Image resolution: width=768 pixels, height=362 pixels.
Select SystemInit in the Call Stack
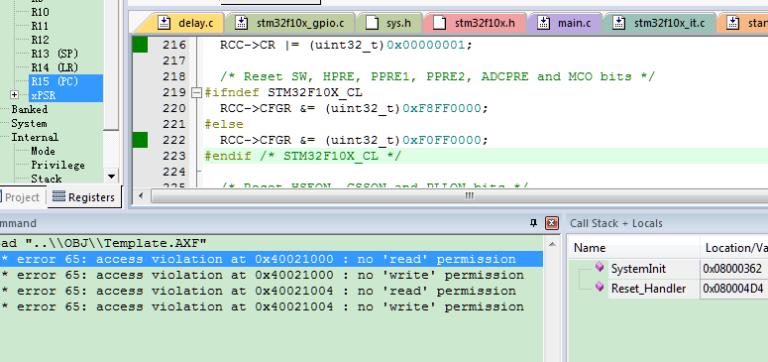click(638, 268)
